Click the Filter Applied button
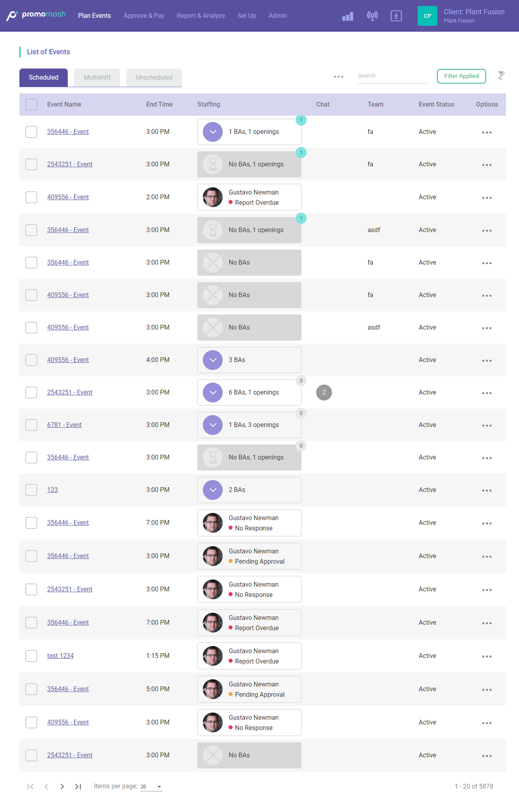Screen dimensions: 519x812 pos(461,76)
